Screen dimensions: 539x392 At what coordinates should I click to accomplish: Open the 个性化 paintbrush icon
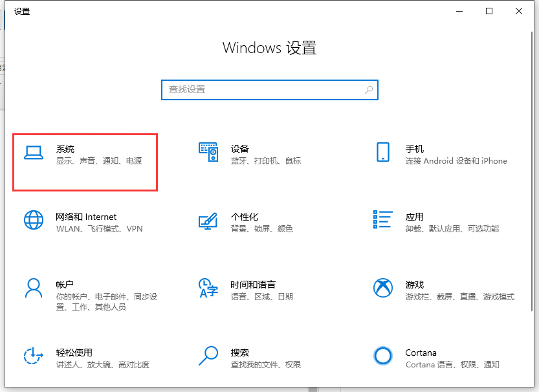point(208,221)
